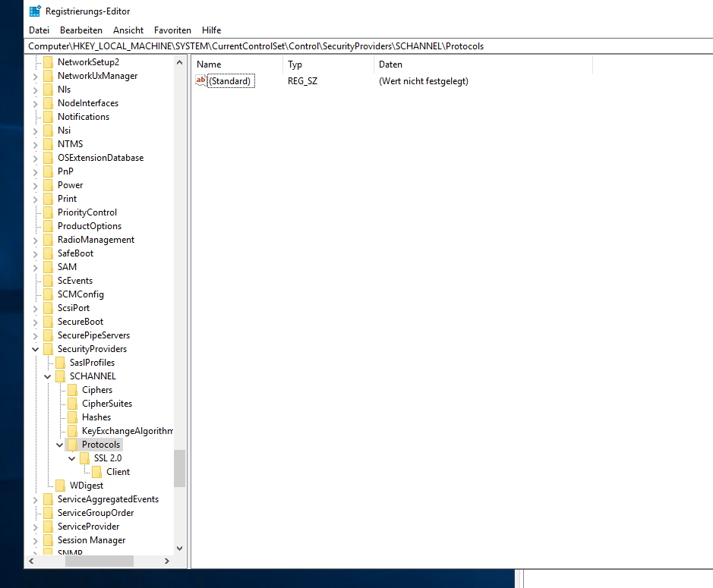Select the Nsi folder icon
Viewport: 713px width, 588px height.
tap(48, 130)
